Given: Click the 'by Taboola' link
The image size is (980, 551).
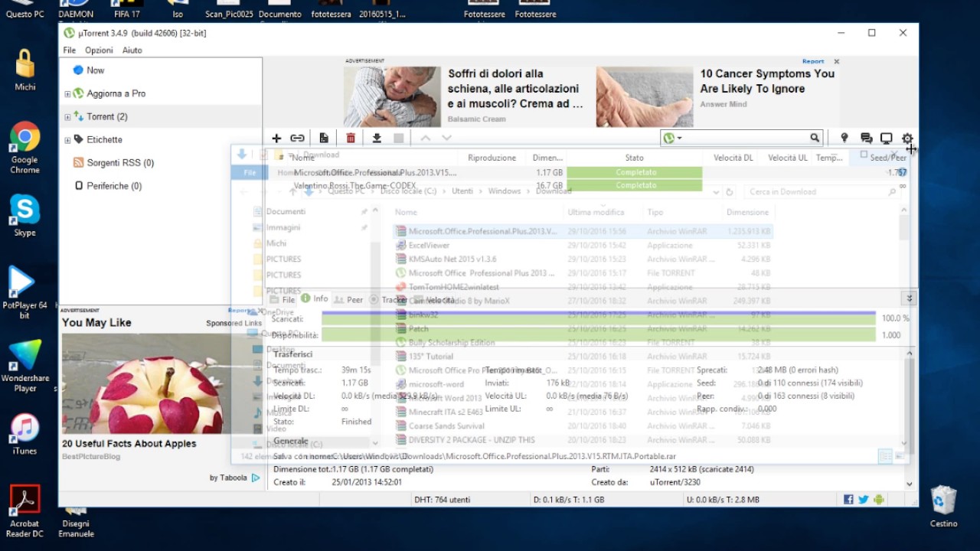Looking at the screenshot, I should [x=235, y=478].
